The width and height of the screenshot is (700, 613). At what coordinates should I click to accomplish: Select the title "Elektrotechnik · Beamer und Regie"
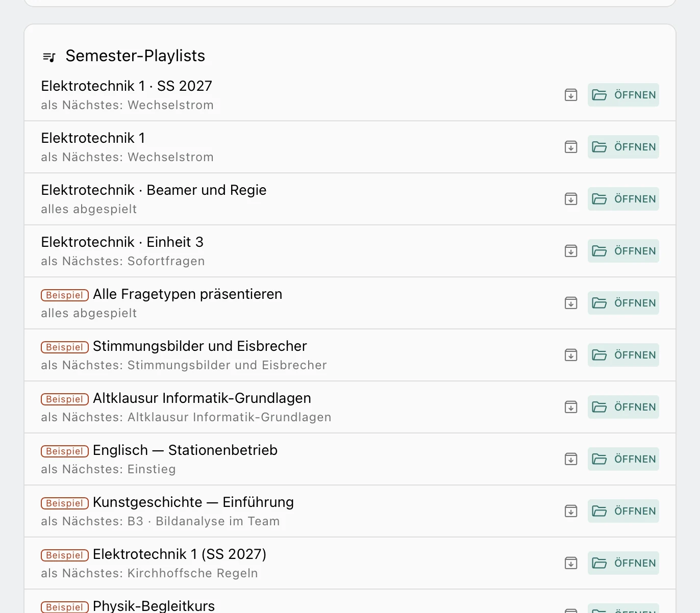click(154, 190)
